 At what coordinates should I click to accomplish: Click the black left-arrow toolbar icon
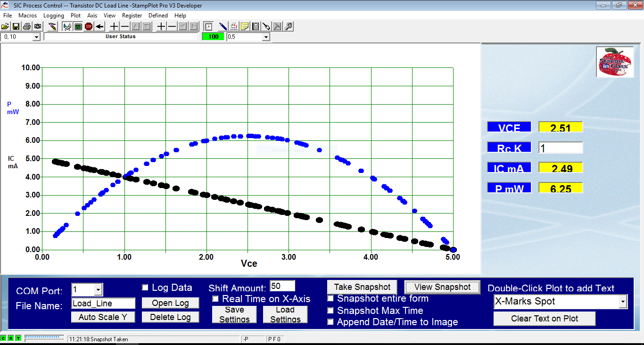[99, 26]
